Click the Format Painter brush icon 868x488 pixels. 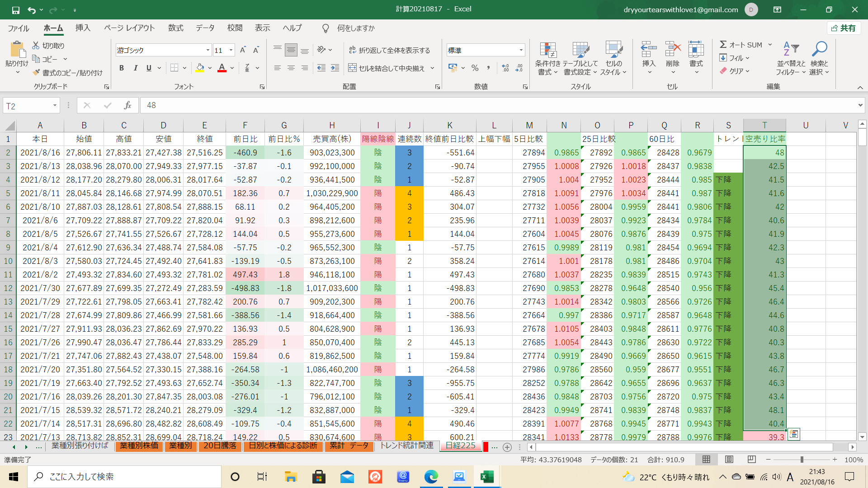(x=37, y=73)
